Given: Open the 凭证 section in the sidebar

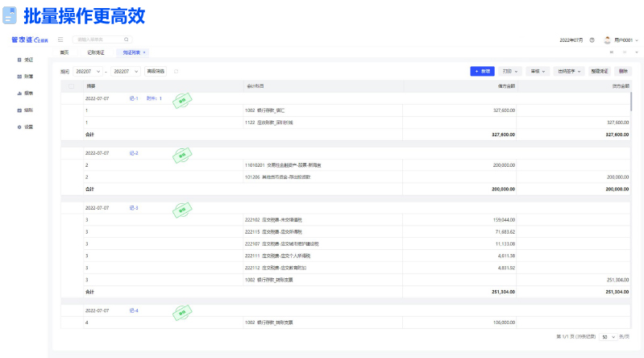Looking at the screenshot, I should tap(25, 60).
